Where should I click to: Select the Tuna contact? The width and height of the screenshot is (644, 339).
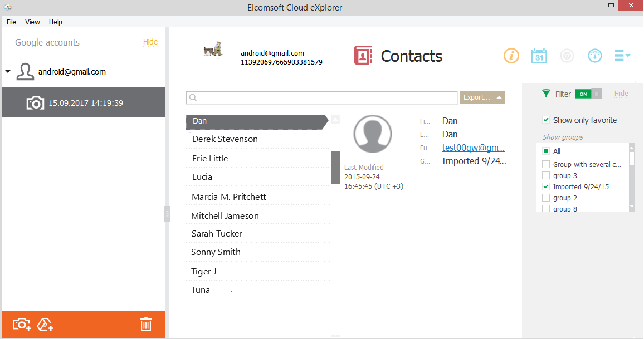point(258,290)
